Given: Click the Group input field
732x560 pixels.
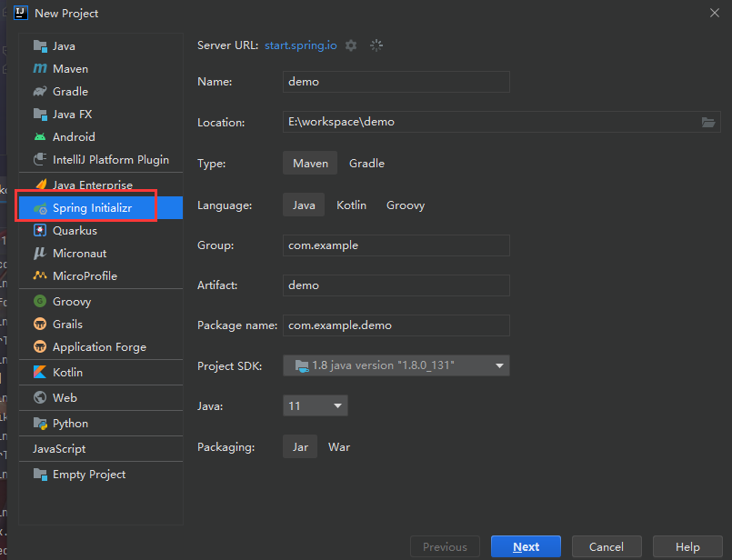Looking at the screenshot, I should point(396,245).
